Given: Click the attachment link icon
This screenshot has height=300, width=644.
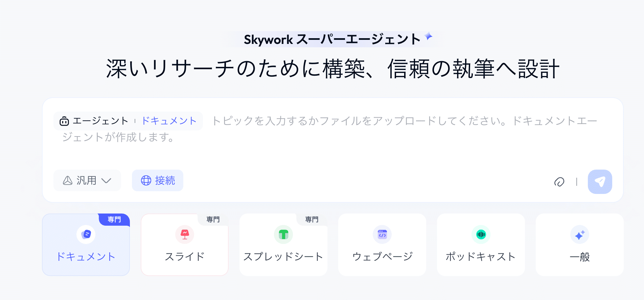Looking at the screenshot, I should [x=559, y=182].
